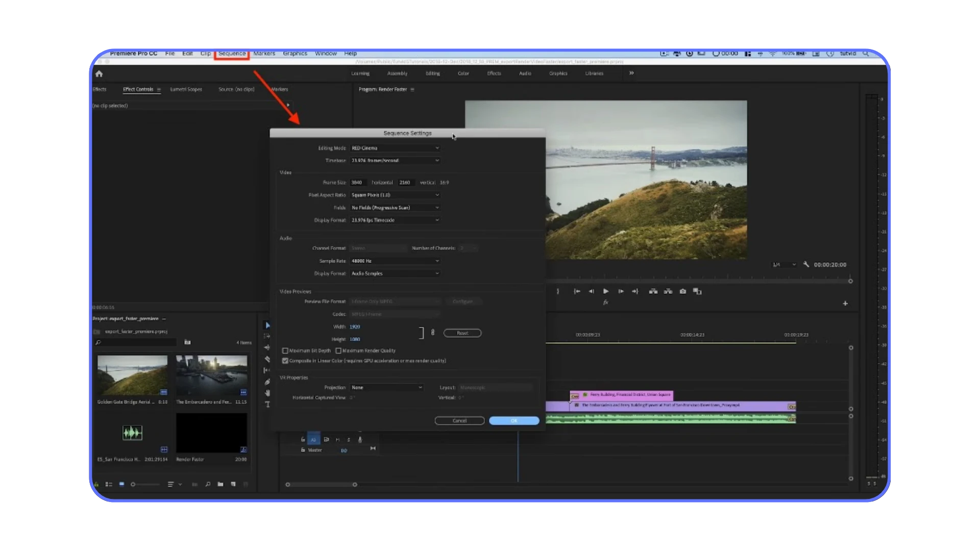Toggle lock on the Master track
The height and width of the screenshot is (551, 980).
tap(303, 450)
